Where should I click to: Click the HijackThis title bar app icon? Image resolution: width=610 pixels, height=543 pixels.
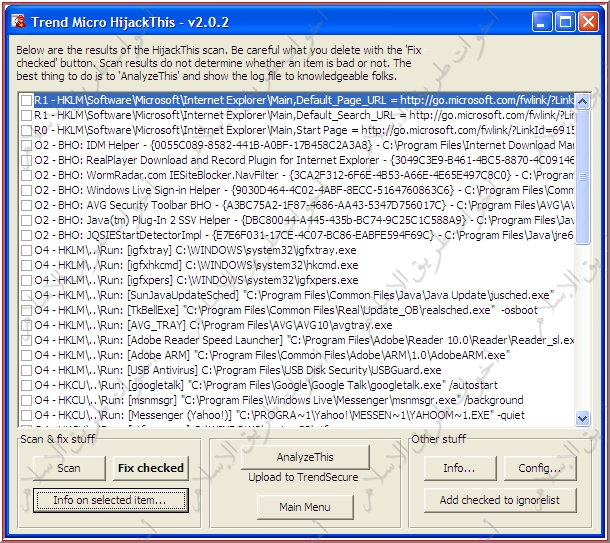pos(18,21)
